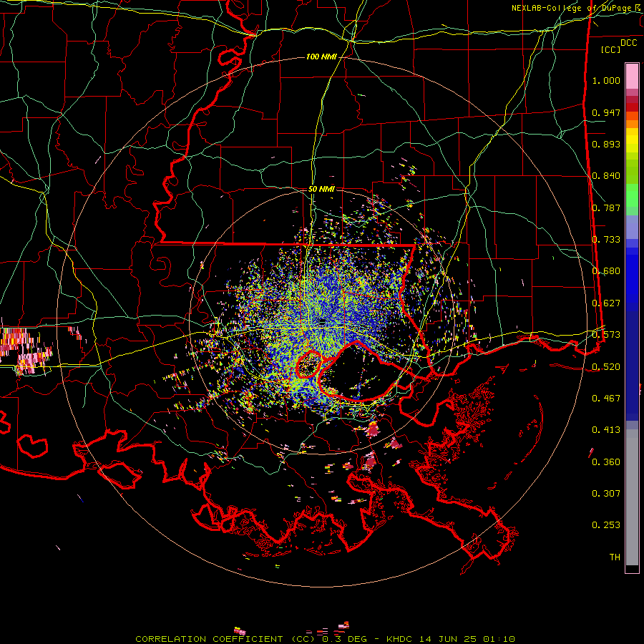The width and height of the screenshot is (644, 644).
Task: Click the Correlation Coefficient caption at bottom
Action: click(325, 639)
